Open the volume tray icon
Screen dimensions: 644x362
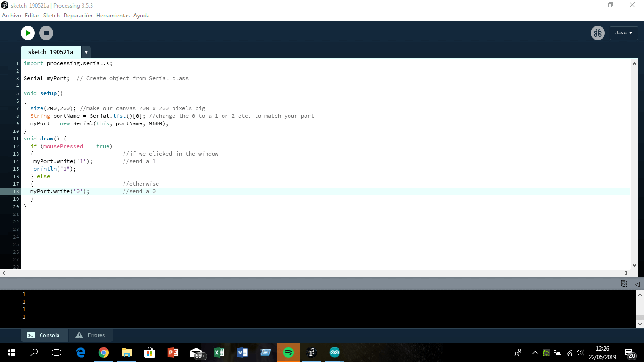580,353
